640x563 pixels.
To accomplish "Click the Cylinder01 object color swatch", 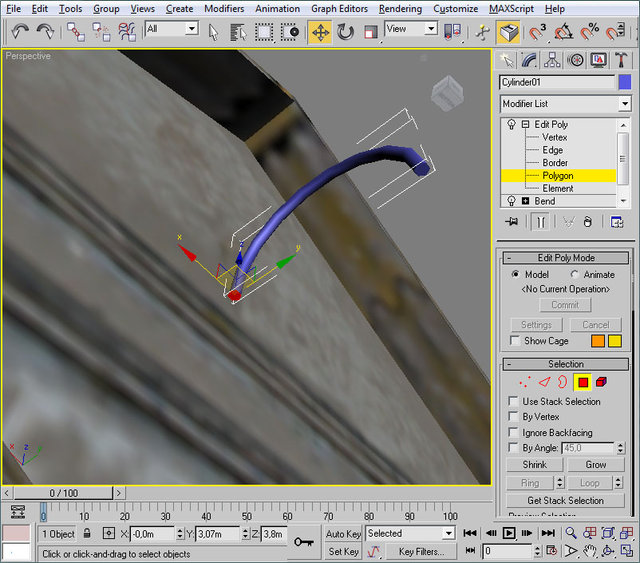I will (x=625, y=82).
